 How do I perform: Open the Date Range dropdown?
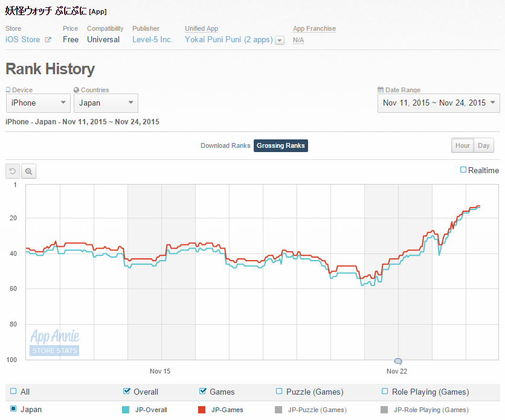pos(439,103)
